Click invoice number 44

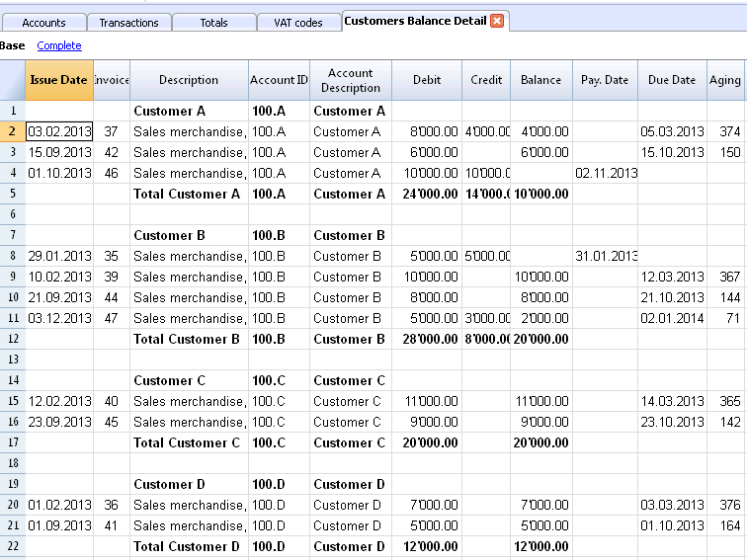point(112,297)
